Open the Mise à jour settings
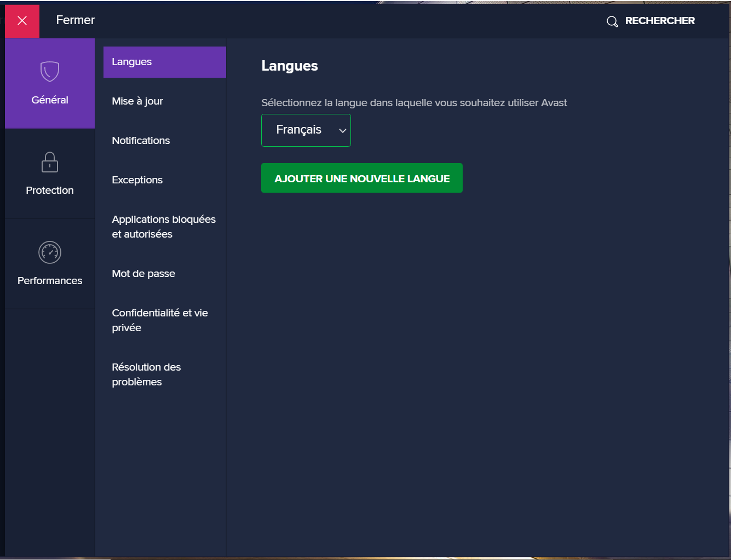 [x=137, y=101]
